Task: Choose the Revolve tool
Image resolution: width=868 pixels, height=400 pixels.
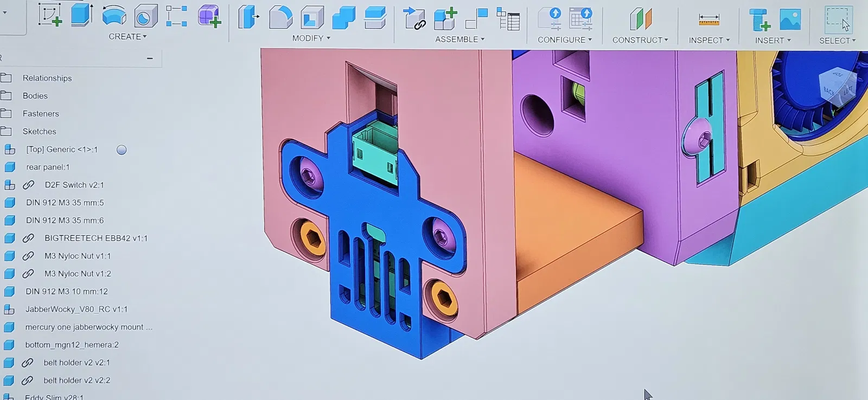Action: point(114,16)
